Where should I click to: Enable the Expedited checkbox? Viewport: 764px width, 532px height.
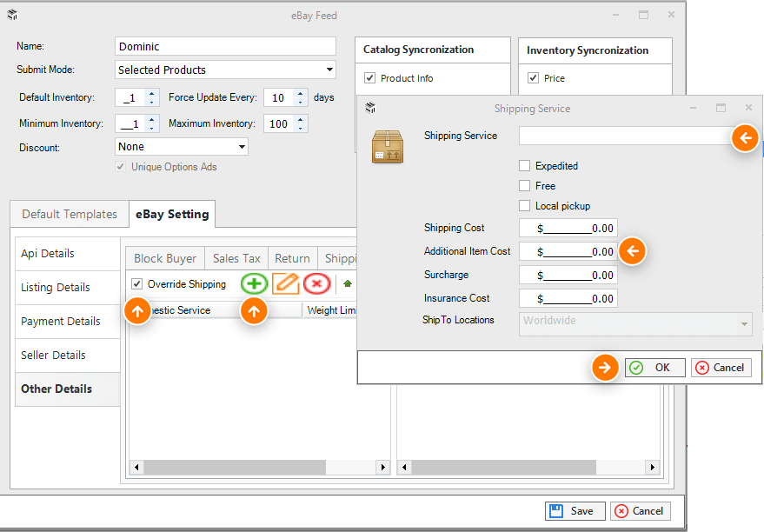[x=524, y=166]
